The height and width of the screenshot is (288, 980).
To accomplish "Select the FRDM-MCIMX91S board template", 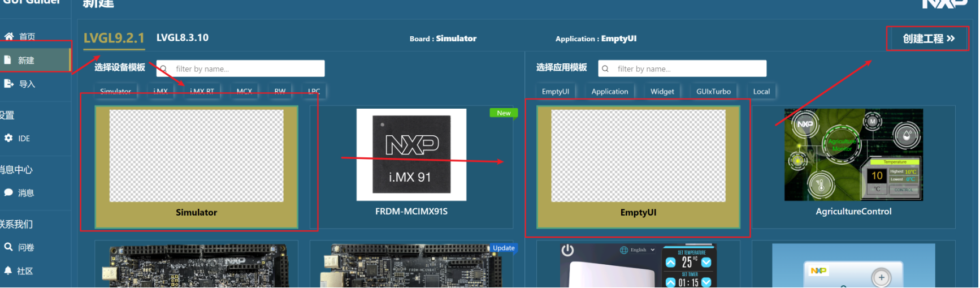I will 411,167.
